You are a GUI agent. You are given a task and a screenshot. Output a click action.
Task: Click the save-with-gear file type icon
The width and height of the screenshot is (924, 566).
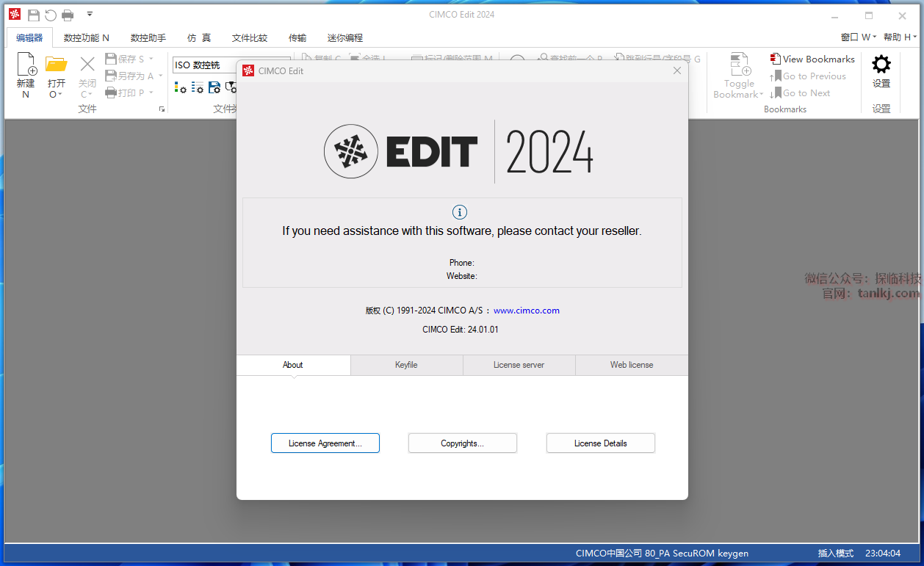coord(214,87)
